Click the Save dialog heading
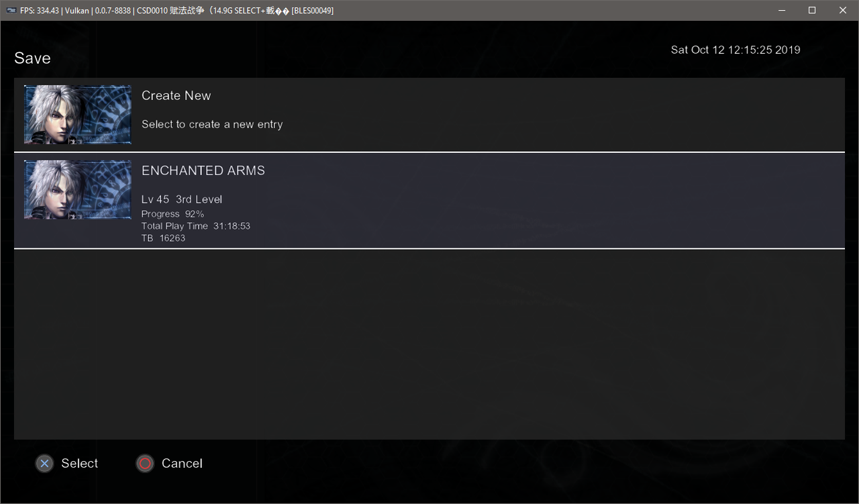This screenshot has width=859, height=504. point(32,58)
